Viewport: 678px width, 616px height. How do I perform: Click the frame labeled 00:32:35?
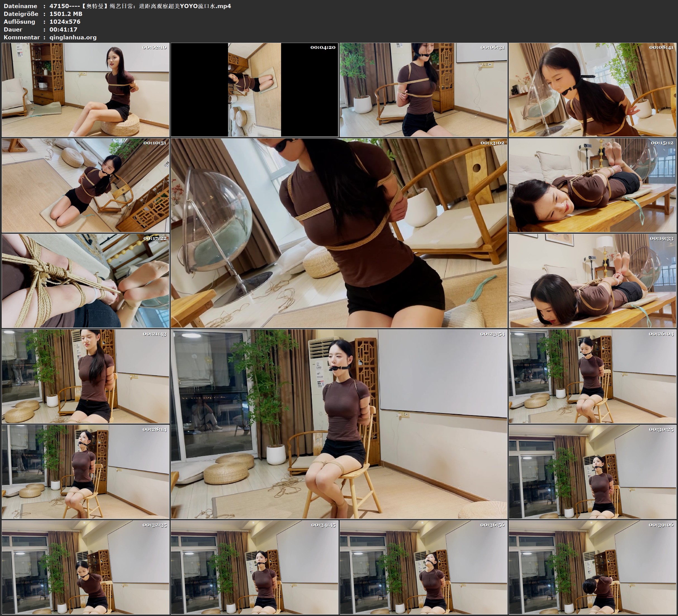click(85, 567)
